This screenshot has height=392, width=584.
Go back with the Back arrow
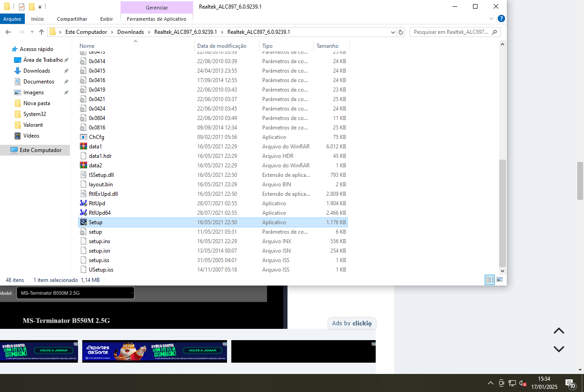coord(8,32)
